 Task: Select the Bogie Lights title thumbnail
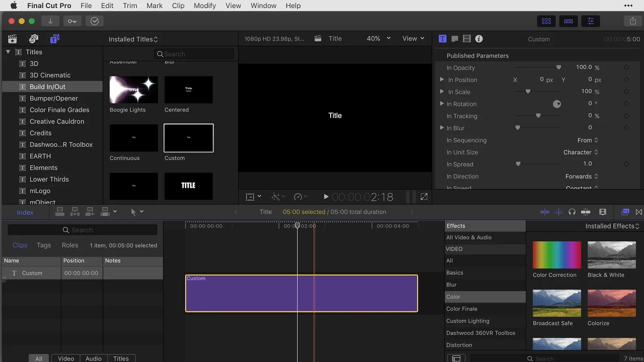(134, 90)
